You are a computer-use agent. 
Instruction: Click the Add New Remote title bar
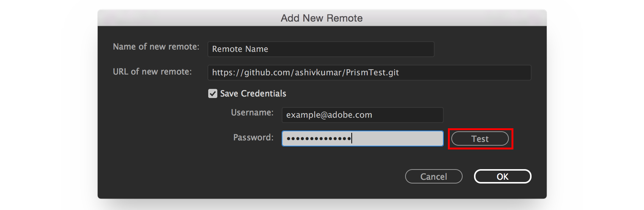(x=321, y=18)
